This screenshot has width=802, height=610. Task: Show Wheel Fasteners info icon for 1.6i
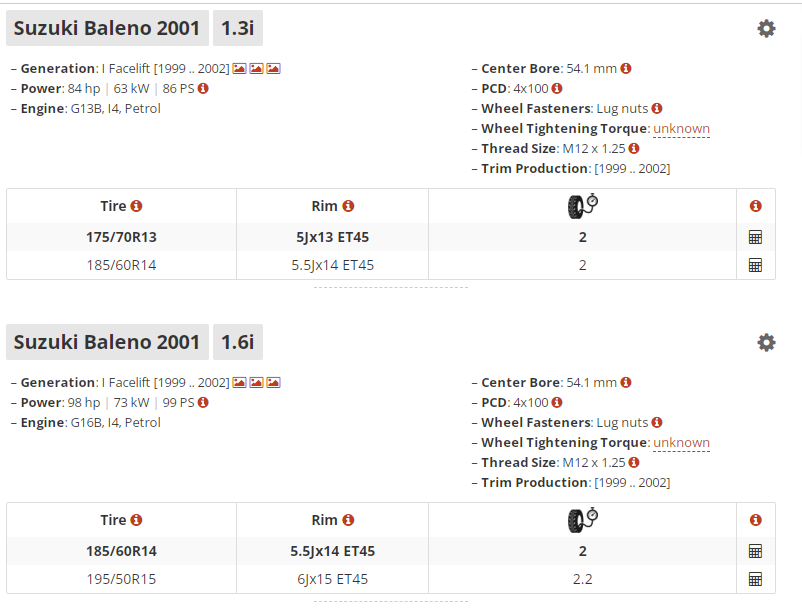tap(657, 422)
